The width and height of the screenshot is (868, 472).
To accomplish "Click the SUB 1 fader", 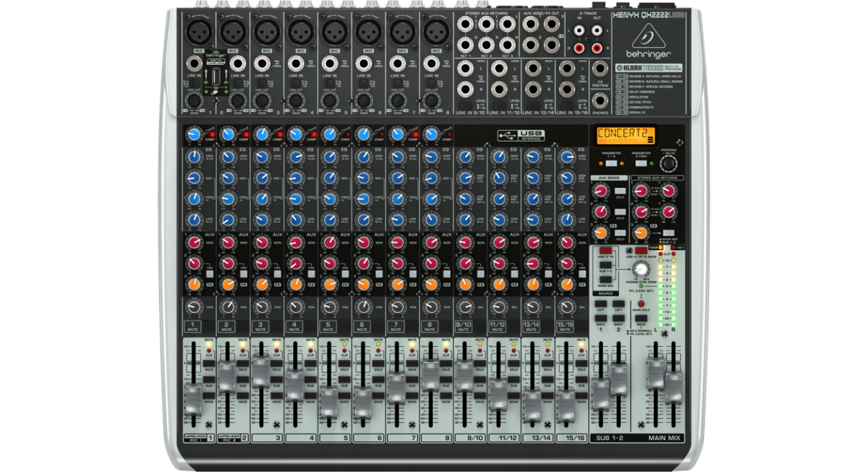I will (601, 395).
